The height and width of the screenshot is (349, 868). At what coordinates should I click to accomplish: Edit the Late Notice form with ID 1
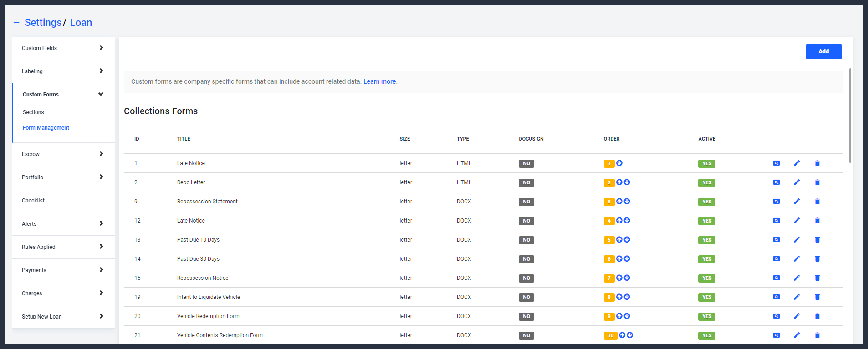797,163
